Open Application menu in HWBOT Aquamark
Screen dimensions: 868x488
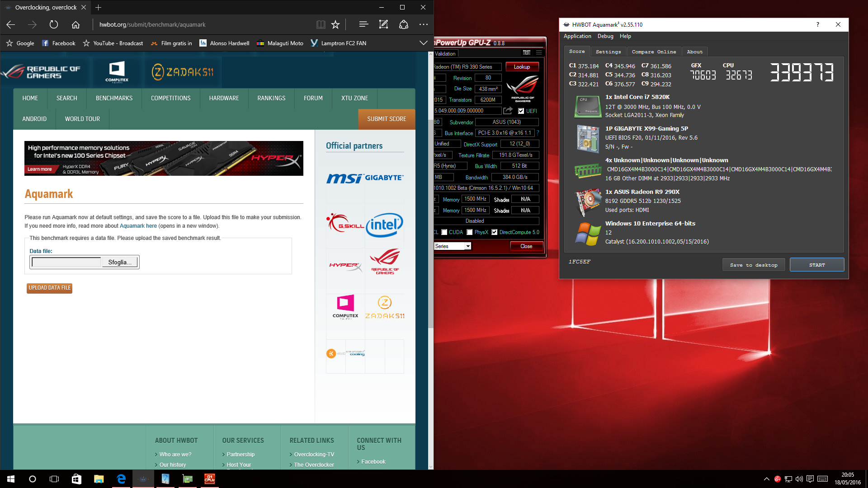[577, 36]
